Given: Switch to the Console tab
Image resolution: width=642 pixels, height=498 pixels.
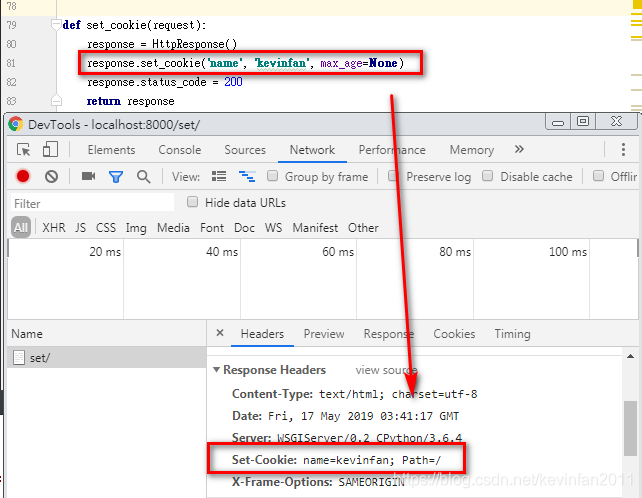Looking at the screenshot, I should click(x=179, y=150).
